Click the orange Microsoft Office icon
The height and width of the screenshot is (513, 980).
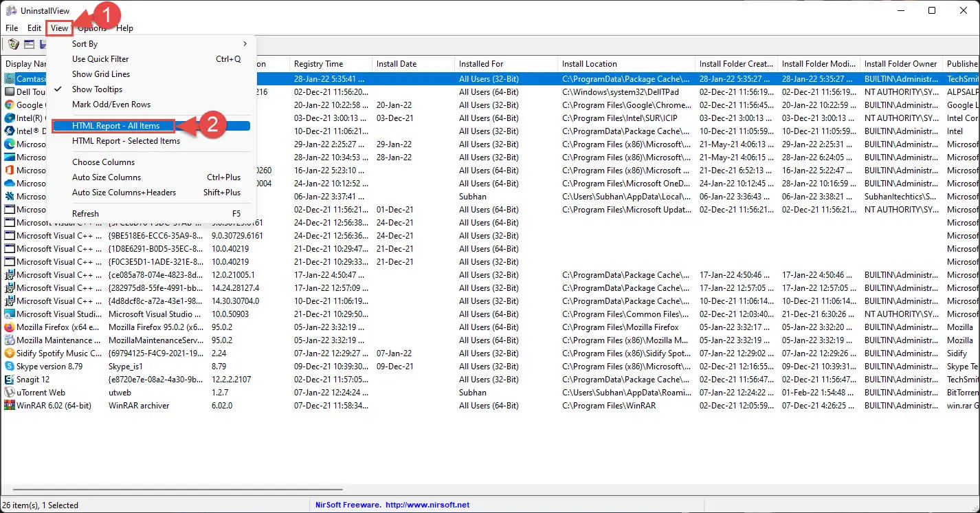click(10, 171)
